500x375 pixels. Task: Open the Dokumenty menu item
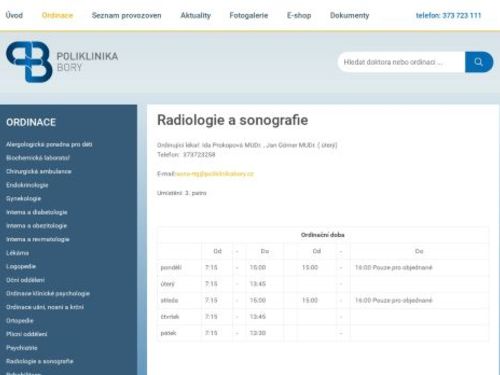pyautogui.click(x=350, y=15)
